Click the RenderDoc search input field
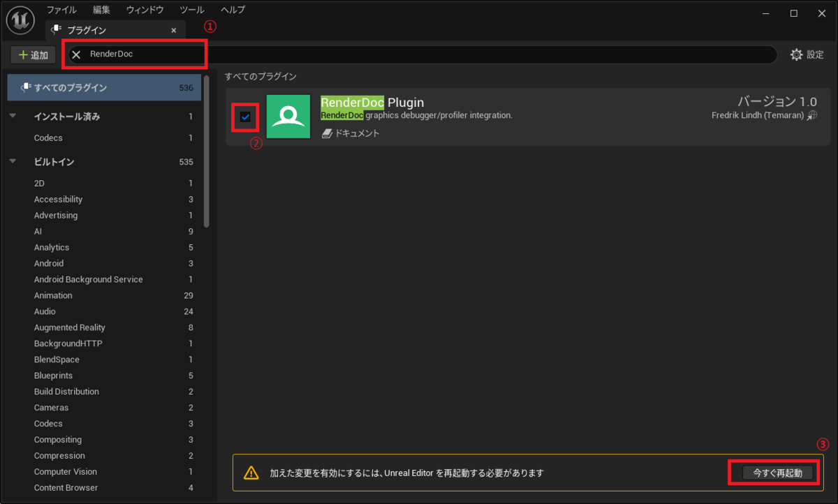This screenshot has height=504, width=838. (x=422, y=54)
